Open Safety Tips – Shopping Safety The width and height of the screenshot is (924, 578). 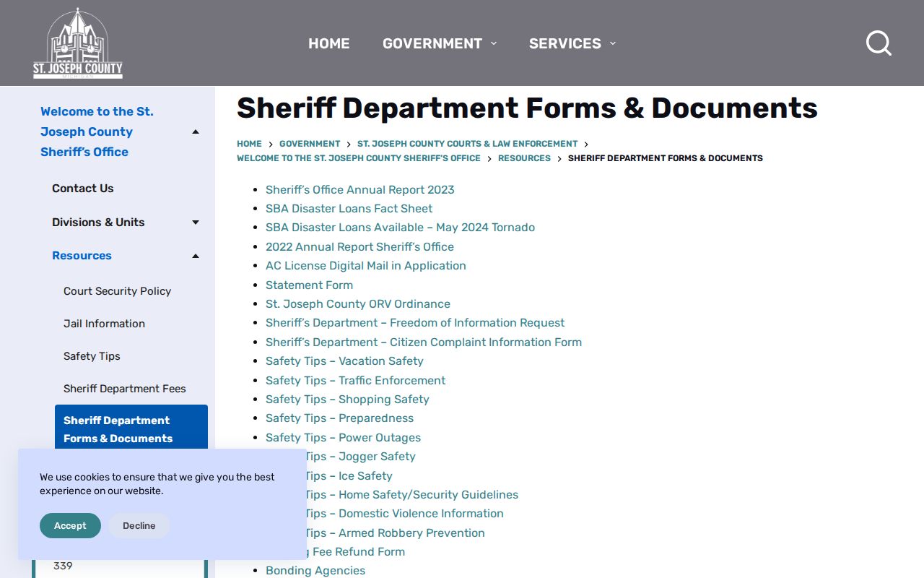tap(348, 400)
